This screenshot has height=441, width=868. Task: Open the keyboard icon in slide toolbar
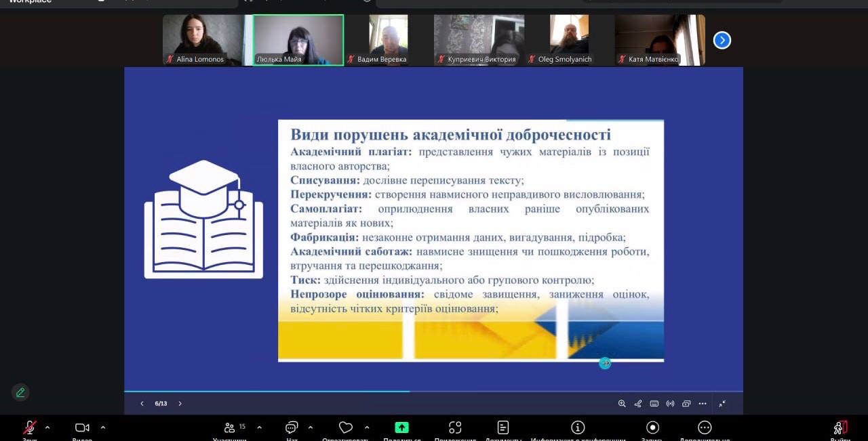pos(654,404)
